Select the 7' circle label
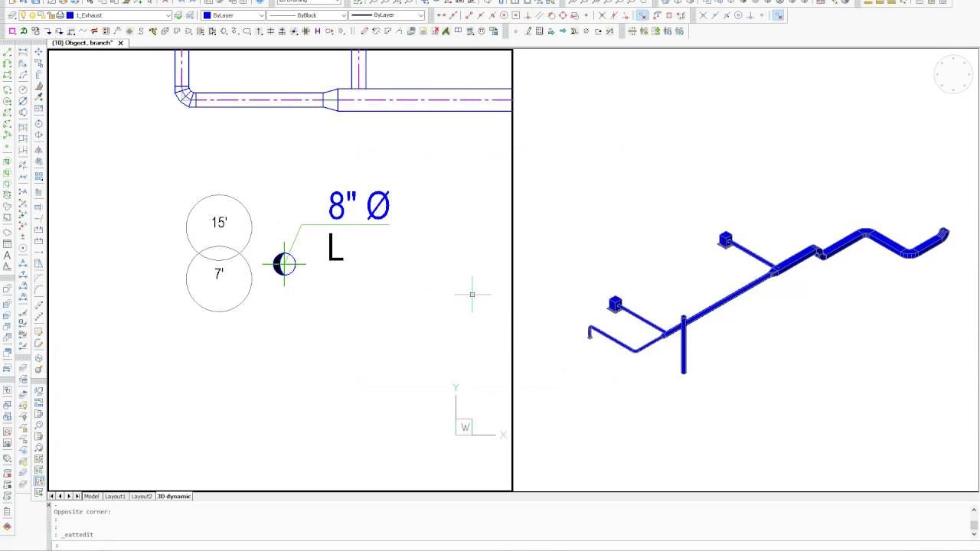 click(x=219, y=274)
